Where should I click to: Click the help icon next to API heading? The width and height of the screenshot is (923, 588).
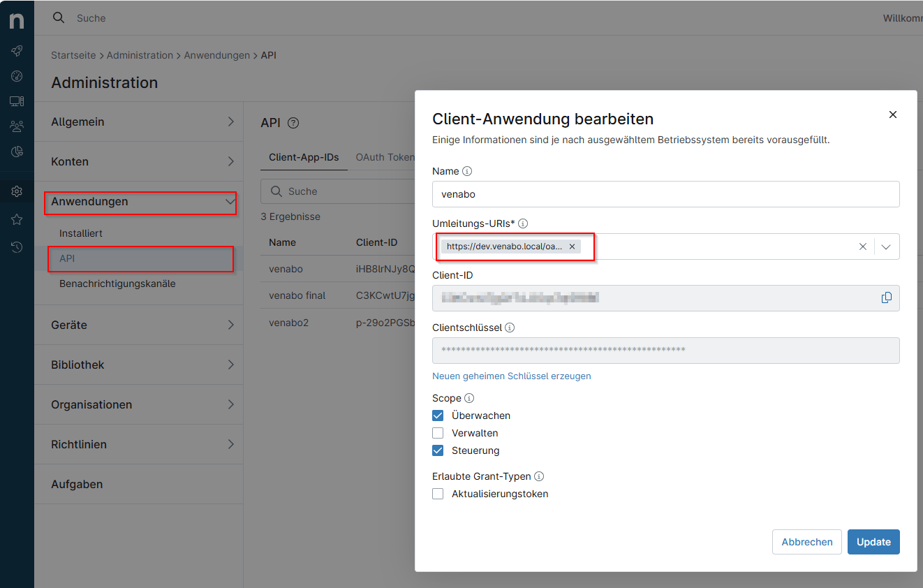[x=293, y=123]
